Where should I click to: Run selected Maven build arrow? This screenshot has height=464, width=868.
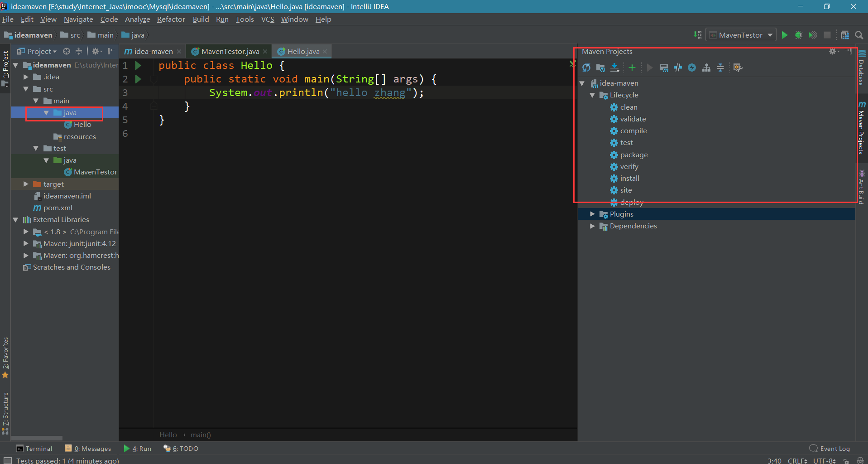tap(649, 68)
